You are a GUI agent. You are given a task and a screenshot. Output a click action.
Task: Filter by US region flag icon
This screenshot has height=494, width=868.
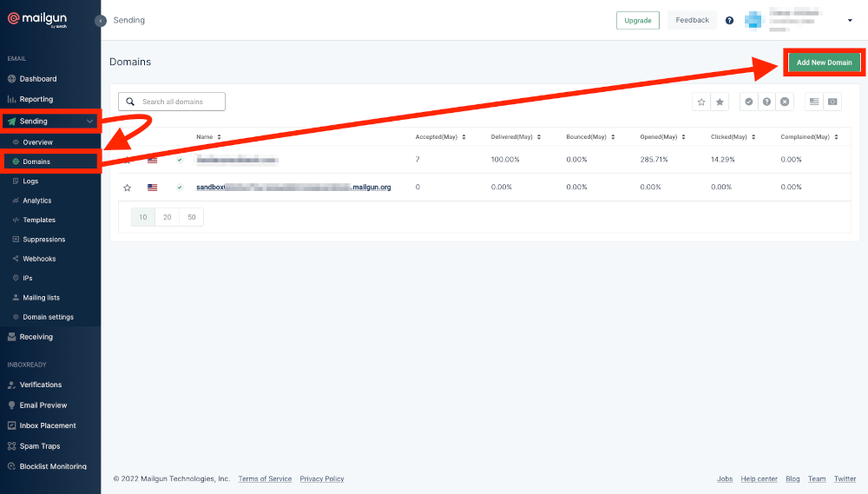[x=814, y=102]
